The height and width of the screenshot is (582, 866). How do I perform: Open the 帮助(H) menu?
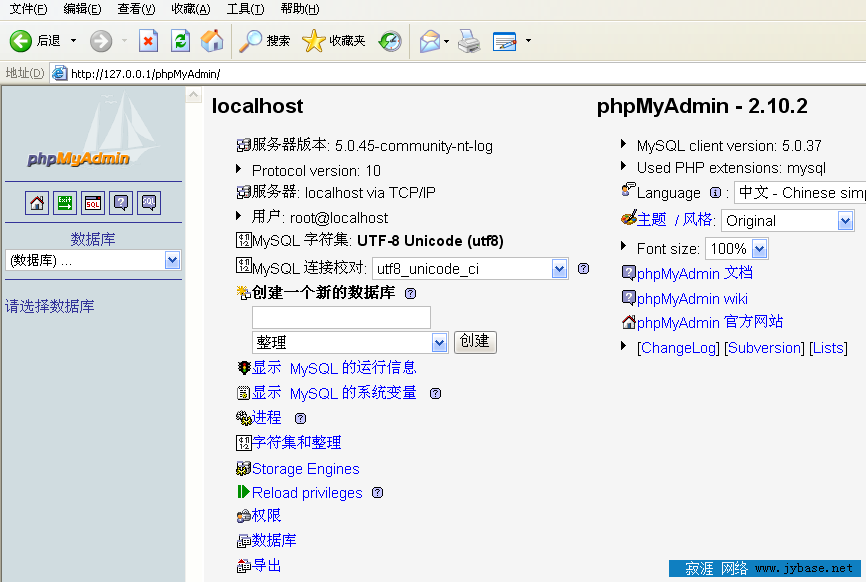tap(299, 9)
